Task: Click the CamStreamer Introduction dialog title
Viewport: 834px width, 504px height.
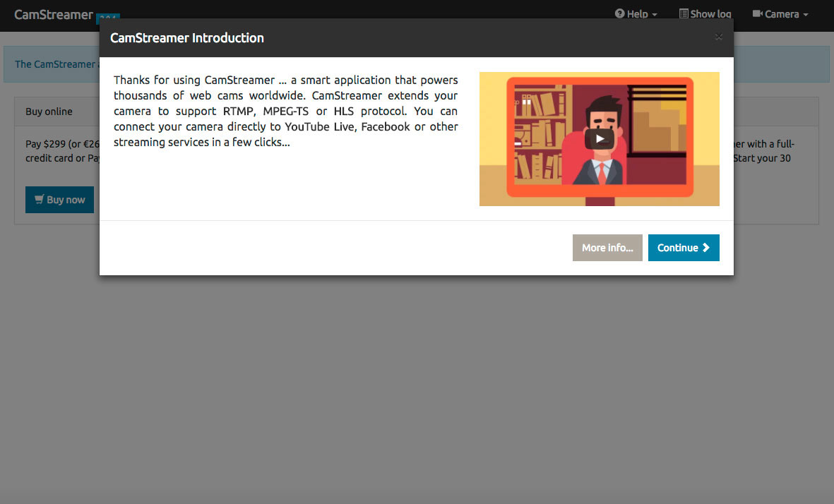Action: coord(187,38)
